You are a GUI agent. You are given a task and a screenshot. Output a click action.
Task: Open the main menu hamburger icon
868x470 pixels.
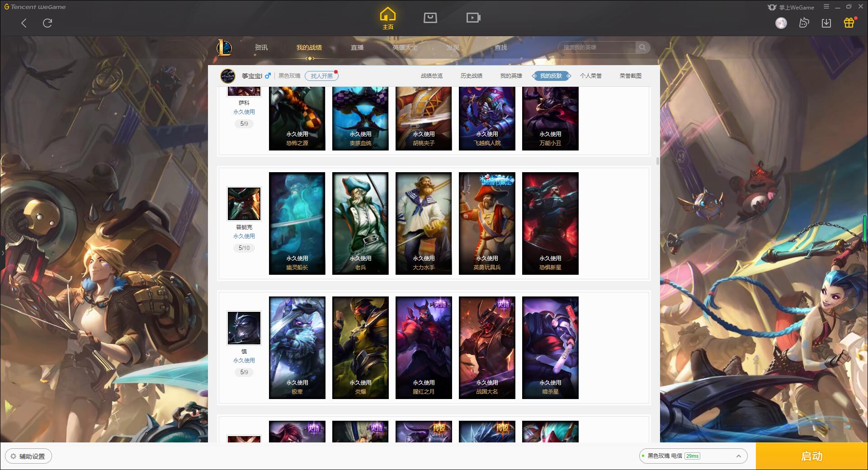coord(826,7)
